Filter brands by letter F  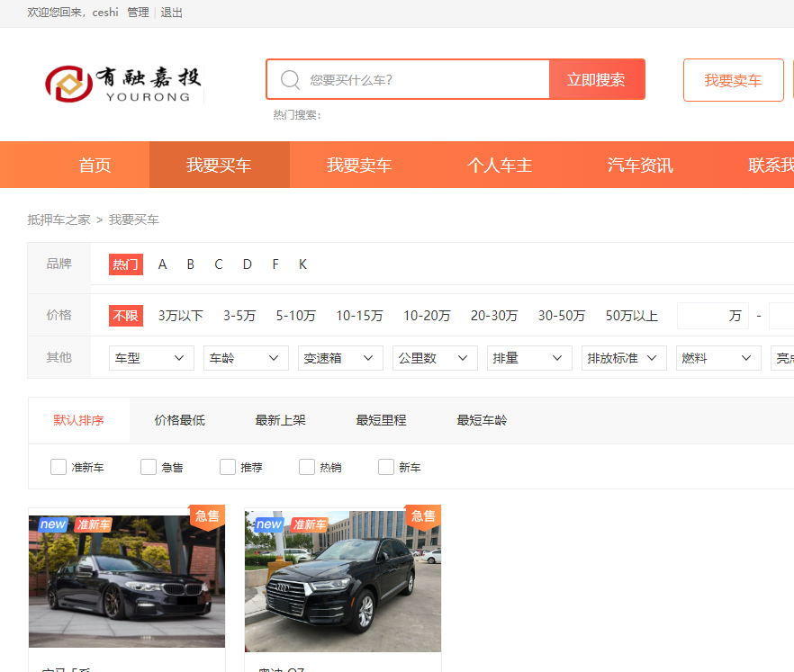[275, 264]
